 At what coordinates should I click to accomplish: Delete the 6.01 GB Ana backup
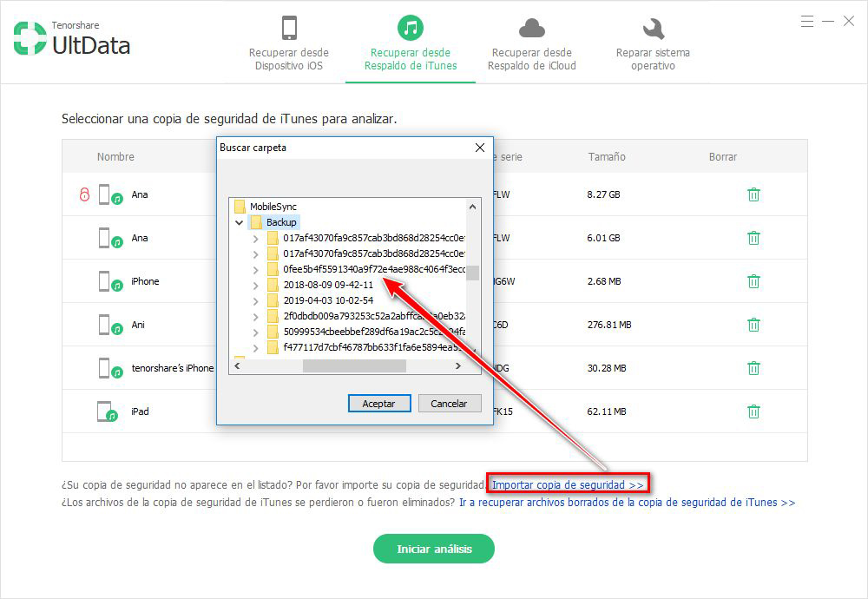(753, 238)
